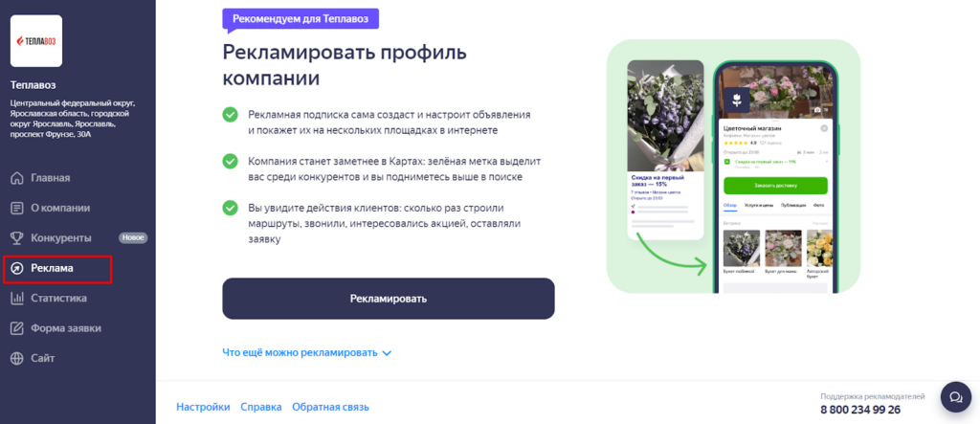This screenshot has height=424, width=980.
Task: Click the Реклама arrow icon
Action: 17,268
